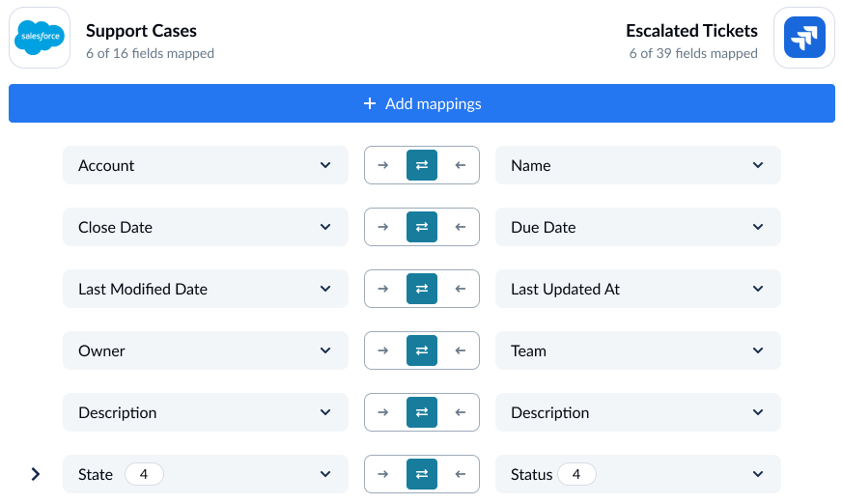
Task: Set Close Date row right-arrow sync
Action: pos(383,227)
